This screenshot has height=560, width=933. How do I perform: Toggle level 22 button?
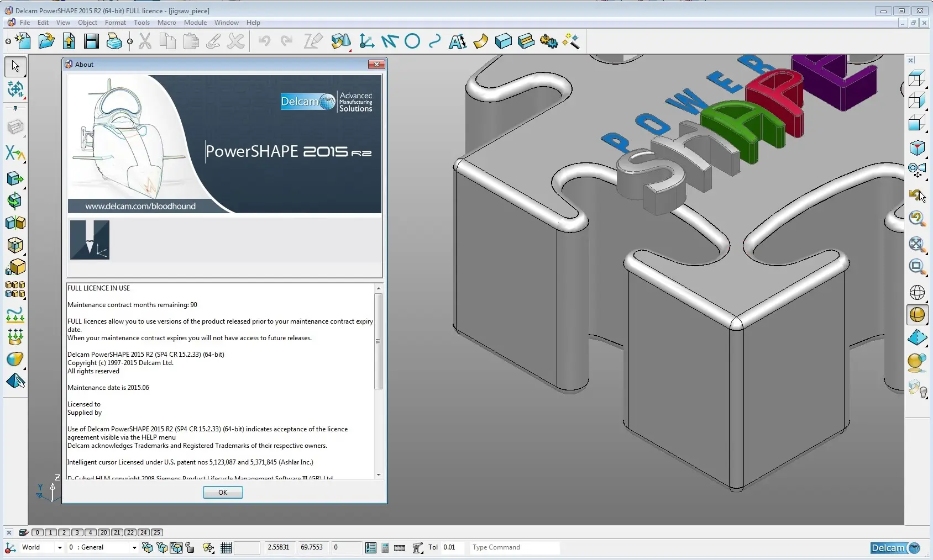(130, 532)
